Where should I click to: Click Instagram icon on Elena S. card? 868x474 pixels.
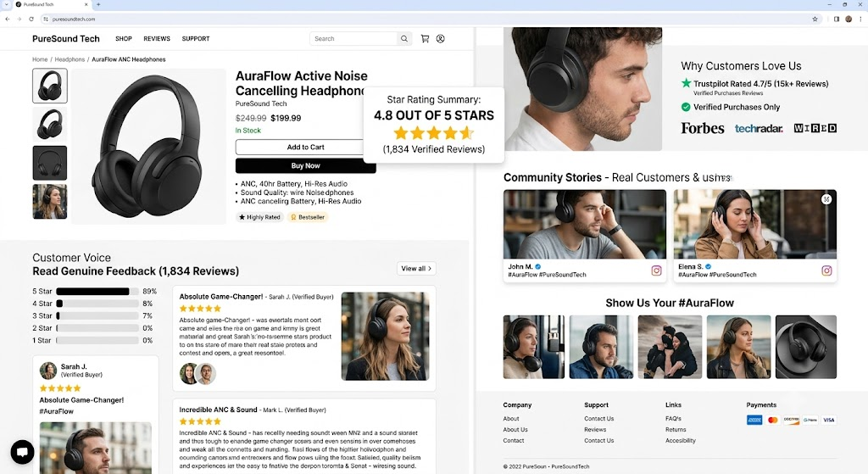coord(826,270)
